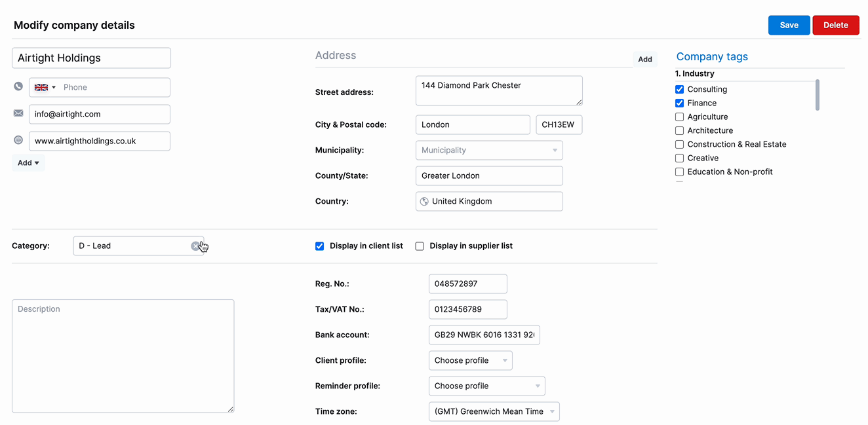The height and width of the screenshot is (425, 868).
Task: Enable Display in supplier list
Action: pos(420,246)
